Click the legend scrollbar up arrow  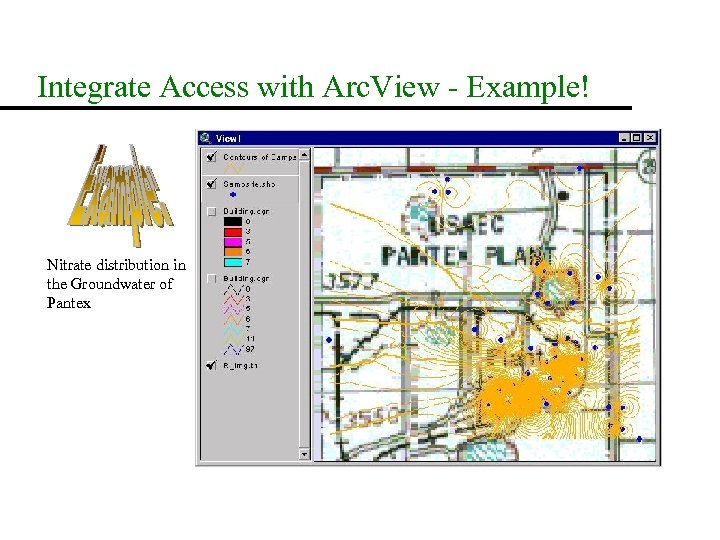coord(304,155)
